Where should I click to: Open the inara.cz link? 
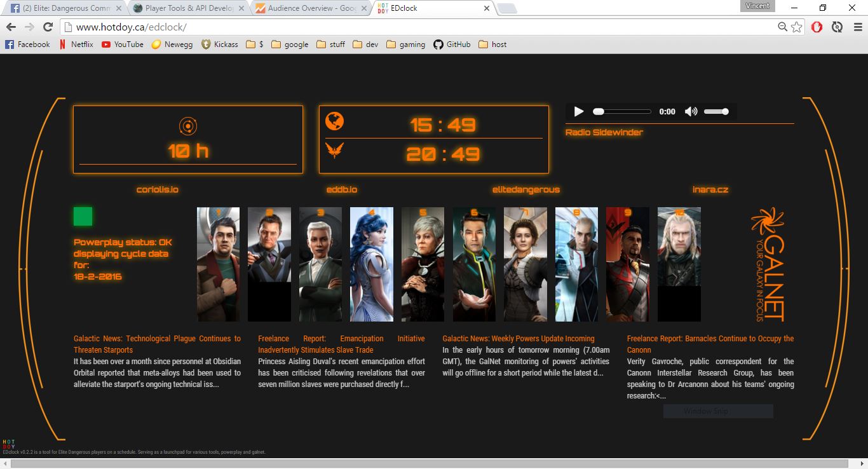[x=710, y=189]
